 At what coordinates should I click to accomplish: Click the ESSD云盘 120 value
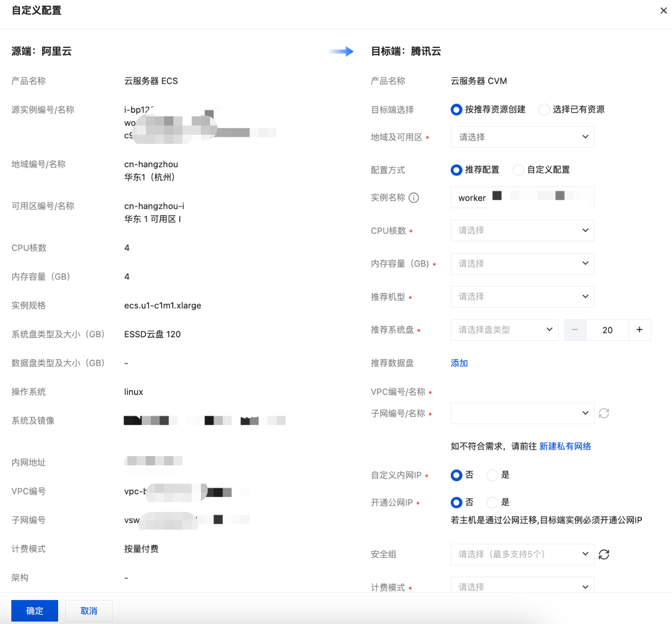152,334
